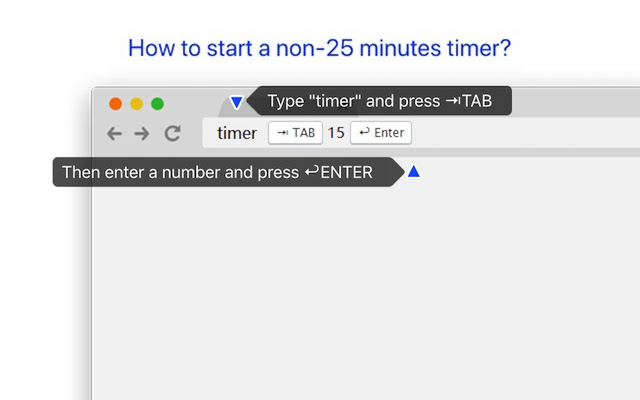Viewport: 640px width, 400px height.
Task: Click the number 15 in the address bar
Action: pyautogui.click(x=336, y=133)
